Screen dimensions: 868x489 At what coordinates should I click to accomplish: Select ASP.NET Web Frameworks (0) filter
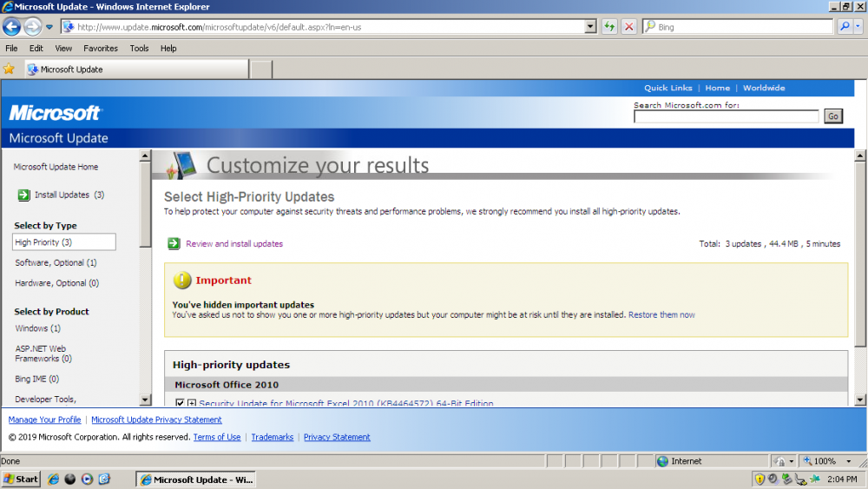click(43, 354)
